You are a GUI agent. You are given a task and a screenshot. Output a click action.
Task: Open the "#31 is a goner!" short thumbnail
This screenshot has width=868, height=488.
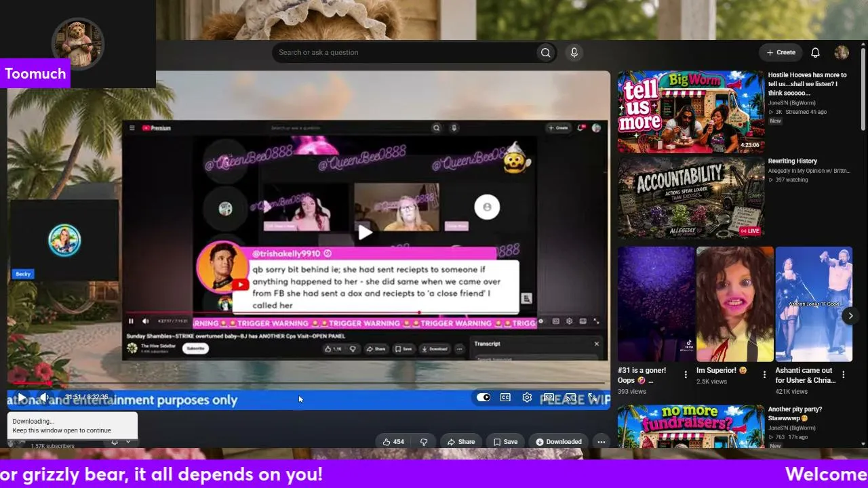coord(656,304)
